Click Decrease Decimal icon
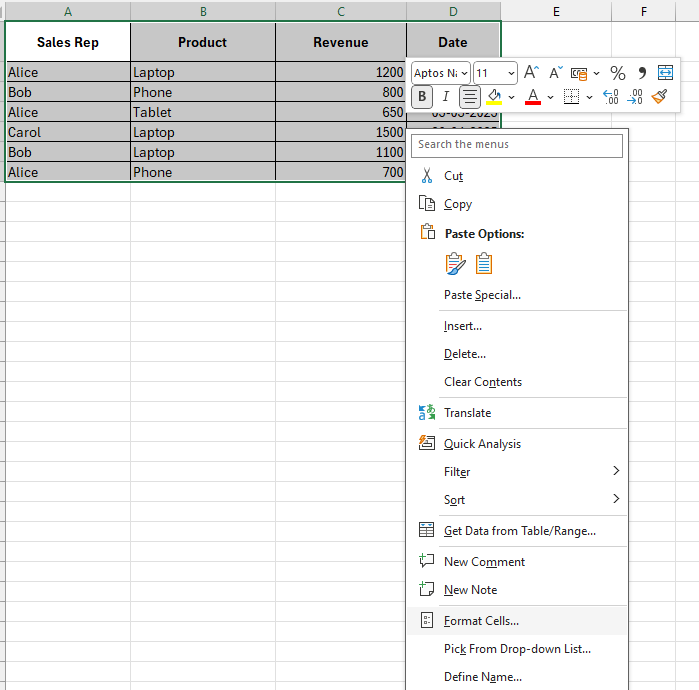This screenshot has height=690, width=699. (634, 97)
